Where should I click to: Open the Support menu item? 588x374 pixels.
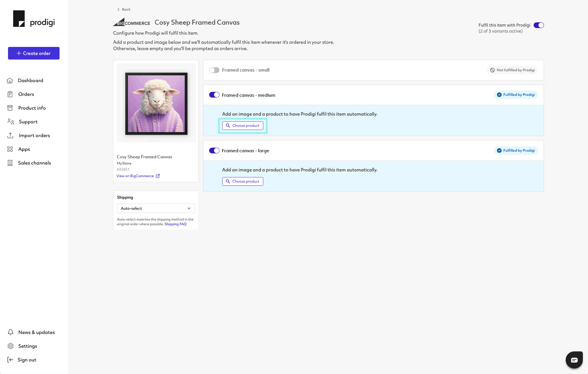tap(28, 121)
